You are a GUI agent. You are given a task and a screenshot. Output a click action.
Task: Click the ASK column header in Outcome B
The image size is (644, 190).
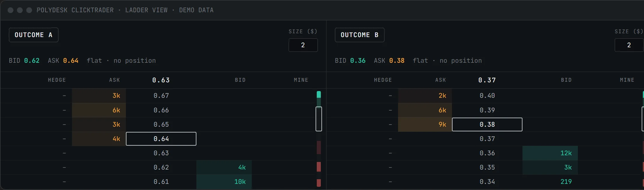(441, 80)
